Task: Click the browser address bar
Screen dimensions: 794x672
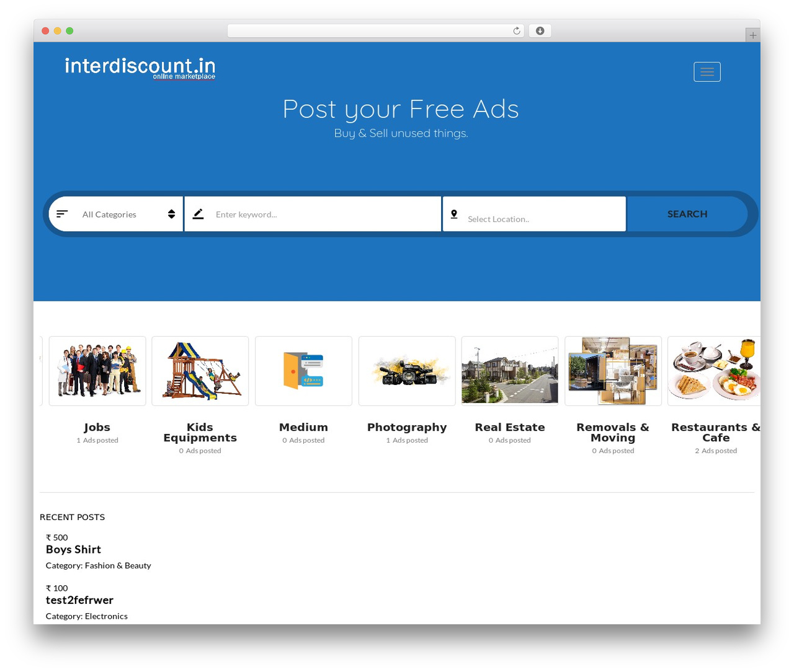Action: [376, 31]
